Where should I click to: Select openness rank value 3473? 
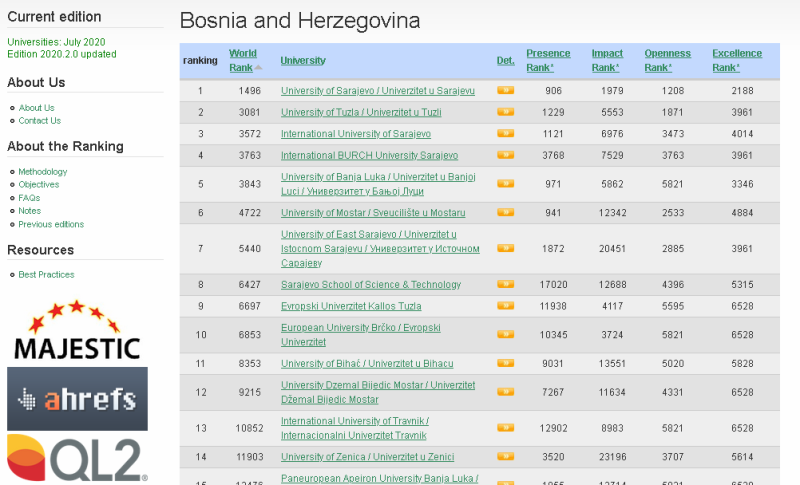click(673, 134)
